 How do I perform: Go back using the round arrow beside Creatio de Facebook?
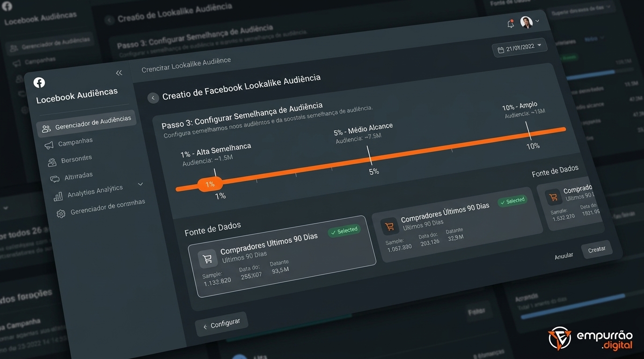coord(153,98)
